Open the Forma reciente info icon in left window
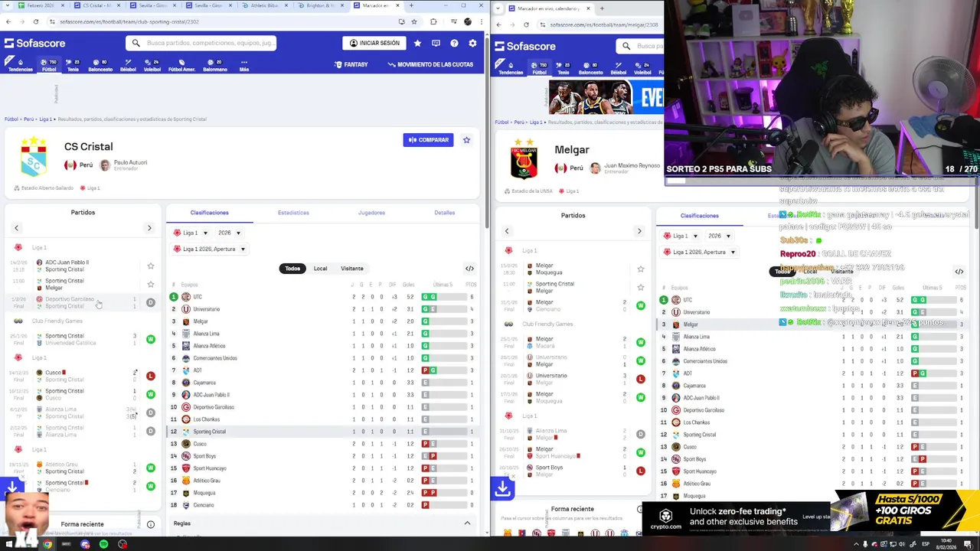The height and width of the screenshot is (551, 980). click(150, 524)
